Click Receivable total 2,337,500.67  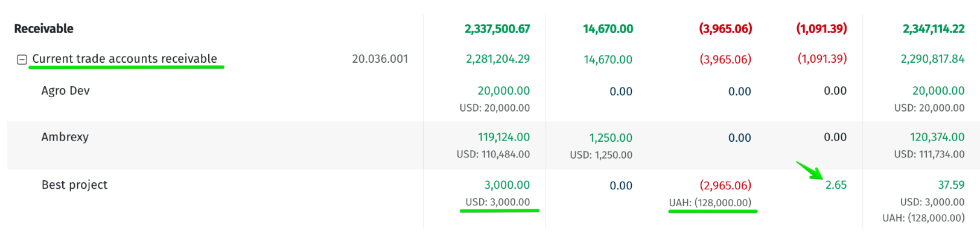[x=497, y=28]
